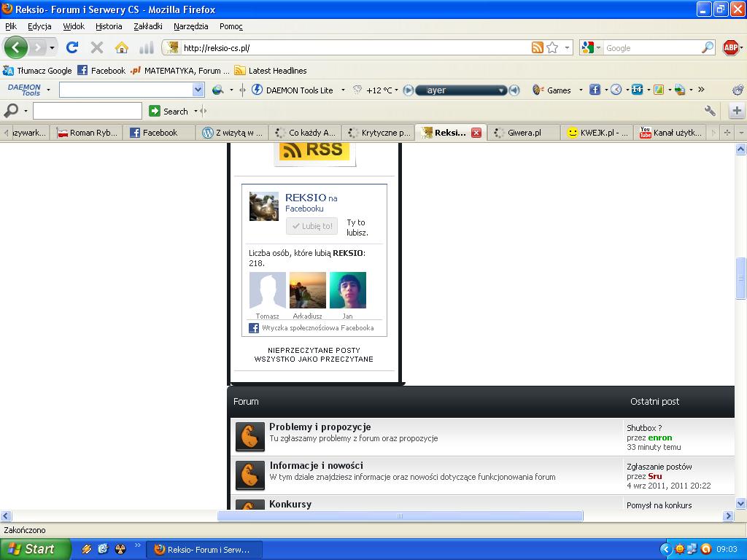Viewport: 747px width, 560px height.
Task: Click the Problemy i propozycje forum icon
Action: coord(249,437)
